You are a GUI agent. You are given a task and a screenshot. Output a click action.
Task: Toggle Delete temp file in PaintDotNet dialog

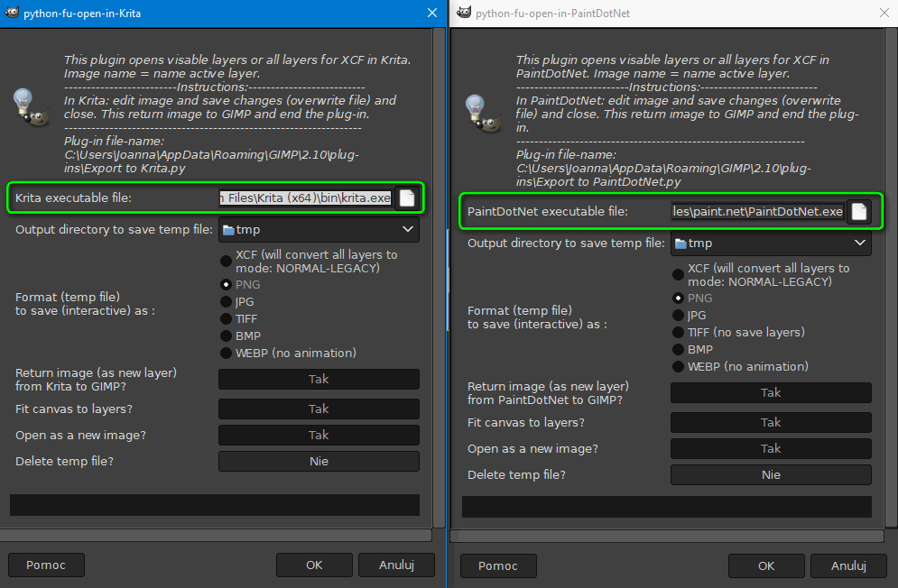click(771, 475)
